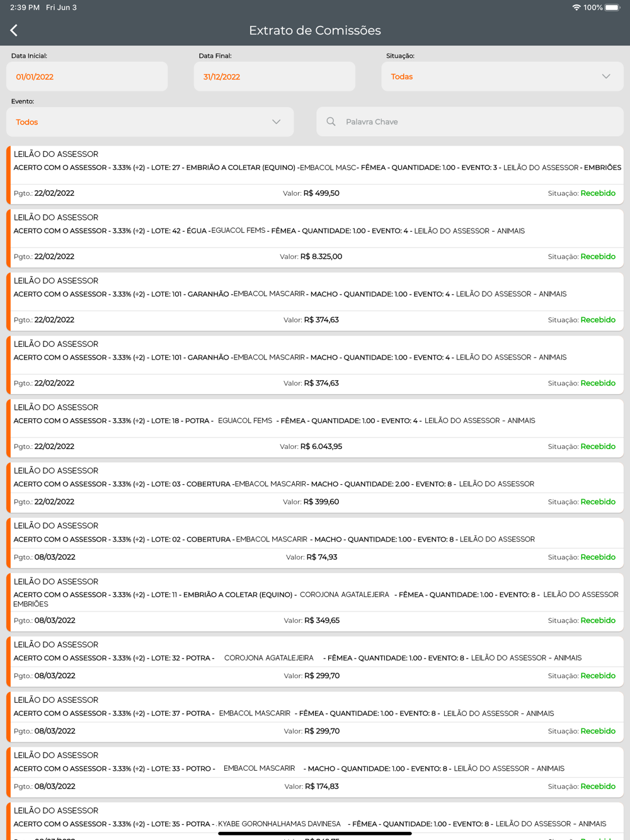Select the value R$ 74,93
Image resolution: width=630 pixels, height=840 pixels.
coord(322,557)
